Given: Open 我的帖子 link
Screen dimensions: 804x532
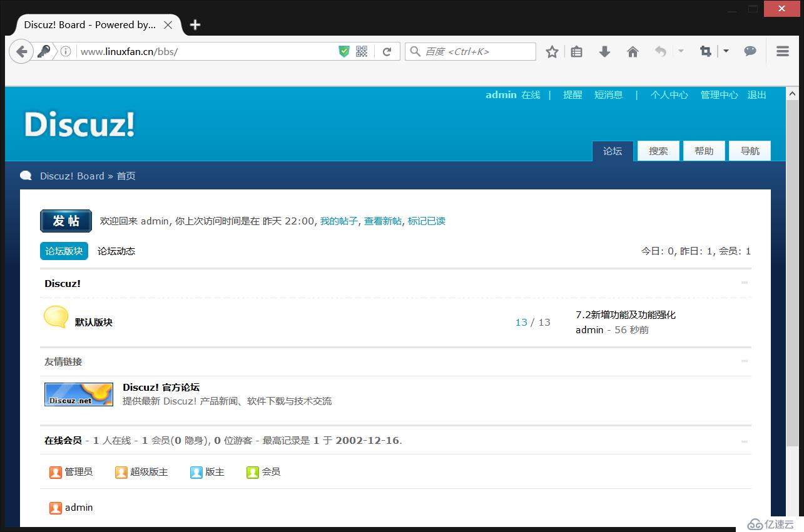Looking at the screenshot, I should [x=339, y=221].
